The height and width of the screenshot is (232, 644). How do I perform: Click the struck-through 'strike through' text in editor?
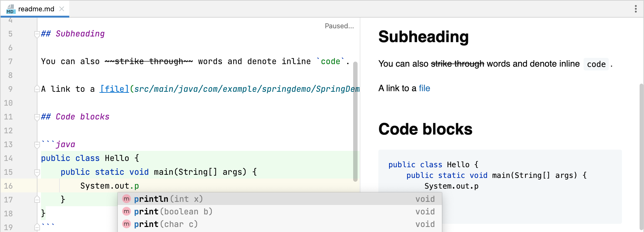[x=149, y=61]
